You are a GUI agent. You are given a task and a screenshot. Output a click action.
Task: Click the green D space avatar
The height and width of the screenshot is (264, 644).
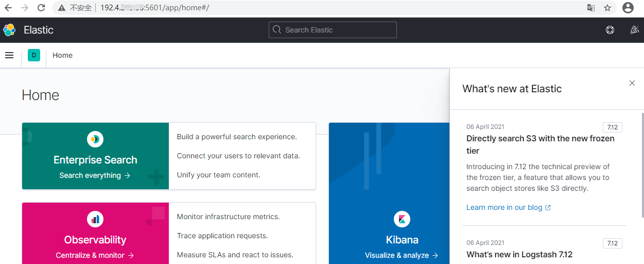34,55
